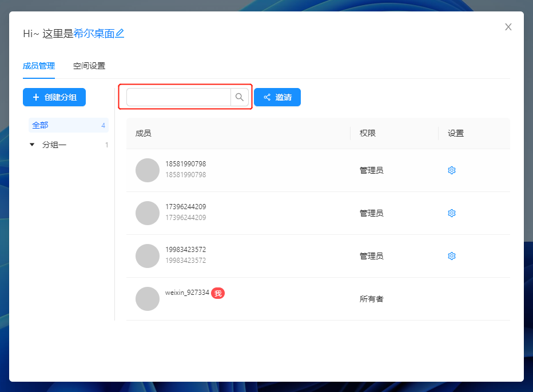The height and width of the screenshot is (392, 533).
Task: Click avatar of member 19983423572
Action: tap(148, 256)
